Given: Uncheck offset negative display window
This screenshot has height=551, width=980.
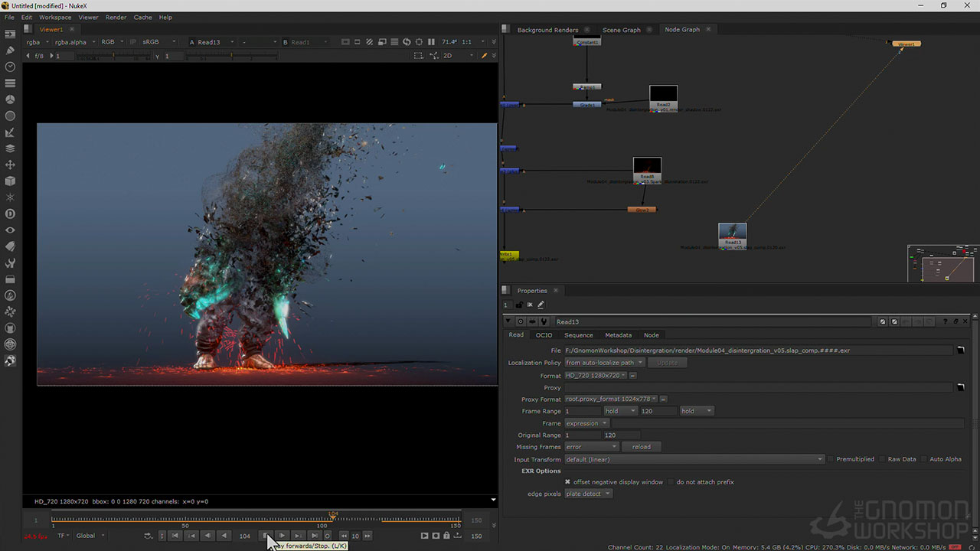Looking at the screenshot, I should point(567,482).
